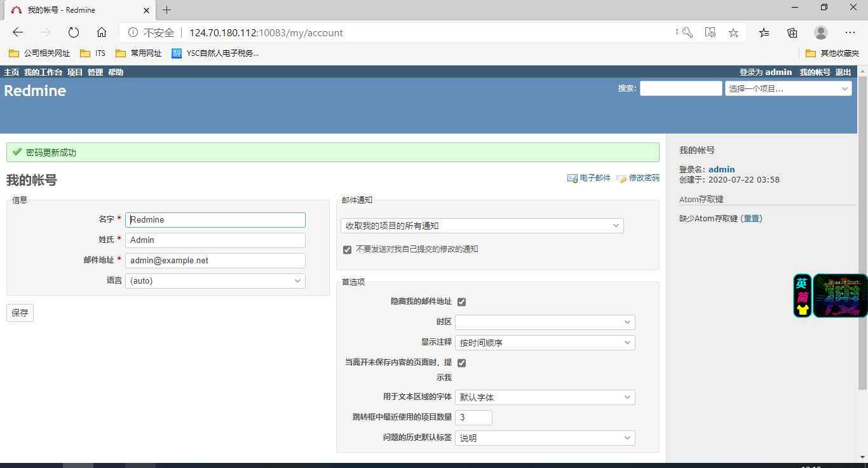
Task: Go to browser home page icon
Action: click(x=102, y=32)
